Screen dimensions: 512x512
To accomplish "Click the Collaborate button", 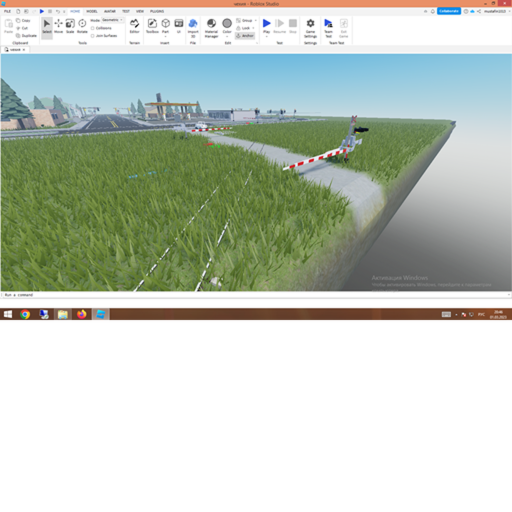I will 449,11.
